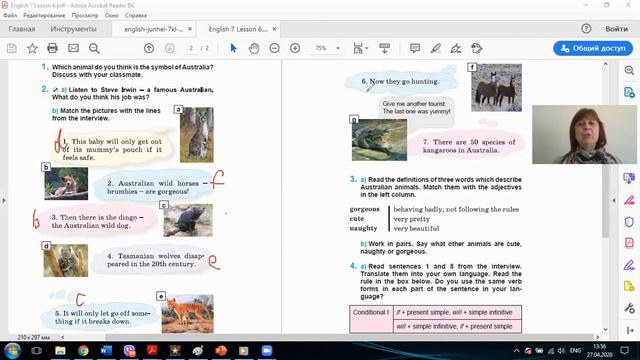The height and width of the screenshot is (360, 640).
Task: Open the help question mark icon
Action: click(x=586, y=29)
